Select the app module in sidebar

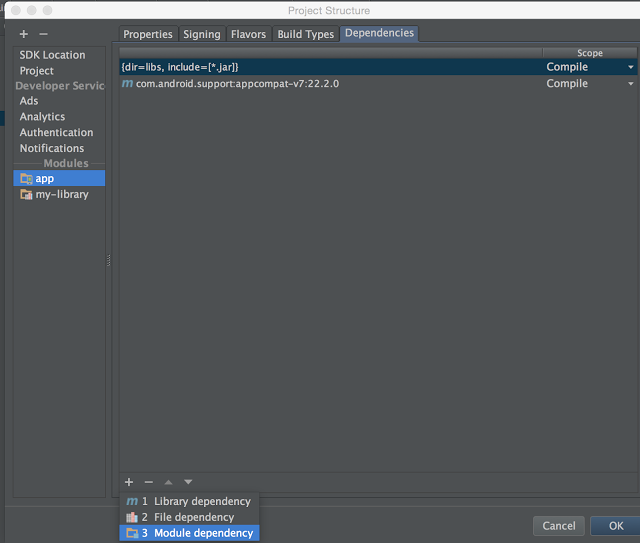tap(44, 178)
